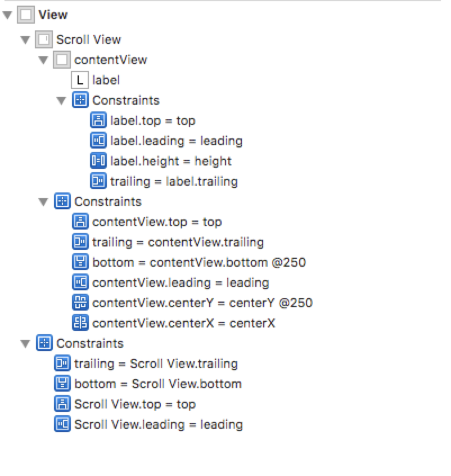
Task: Click the label.top = top constraint icon
Action: tap(98, 120)
